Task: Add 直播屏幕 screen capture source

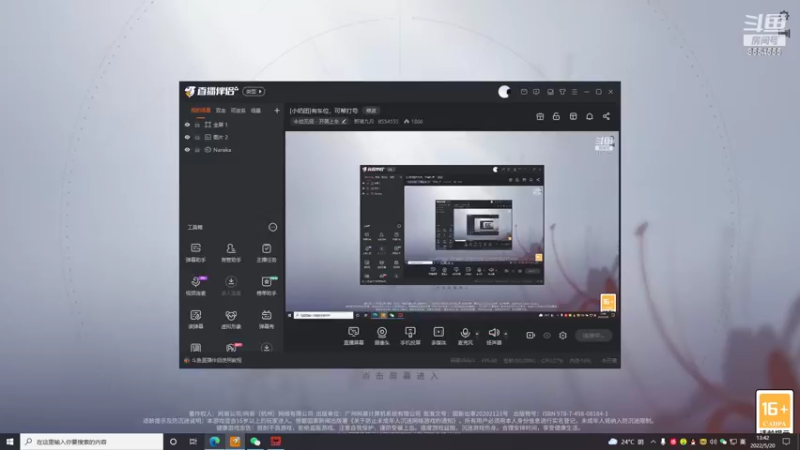Action: (354, 336)
